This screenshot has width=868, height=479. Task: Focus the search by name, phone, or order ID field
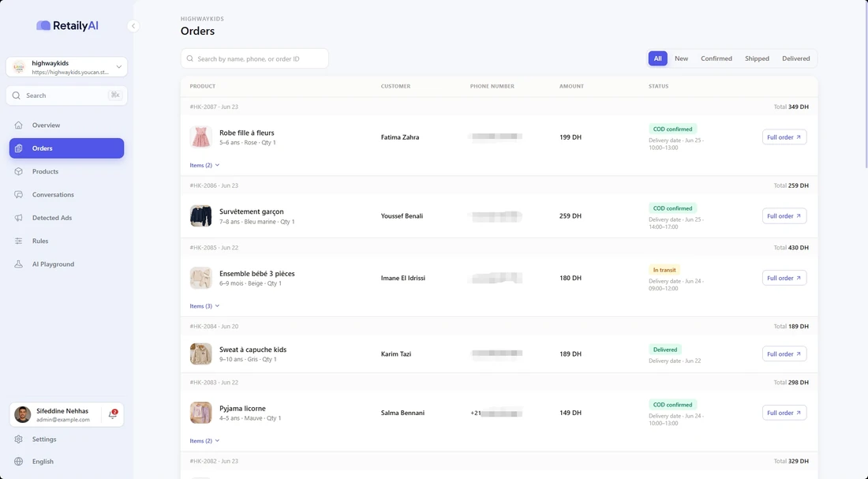click(x=255, y=58)
